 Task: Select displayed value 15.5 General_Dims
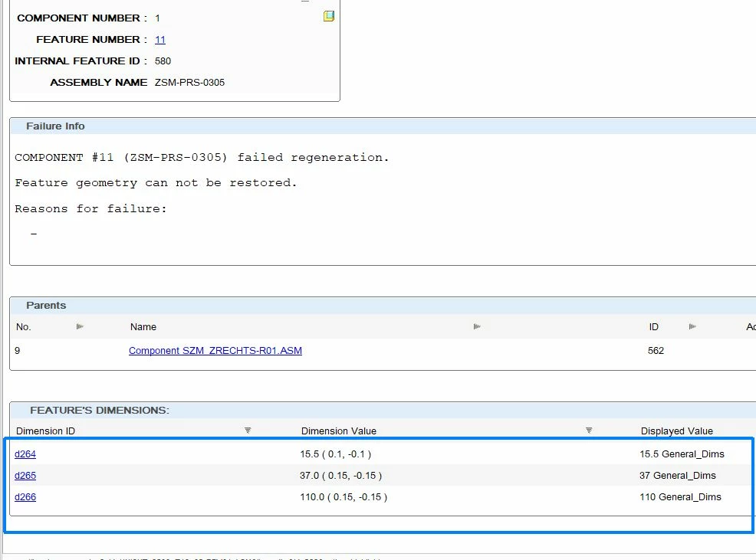[682, 454]
